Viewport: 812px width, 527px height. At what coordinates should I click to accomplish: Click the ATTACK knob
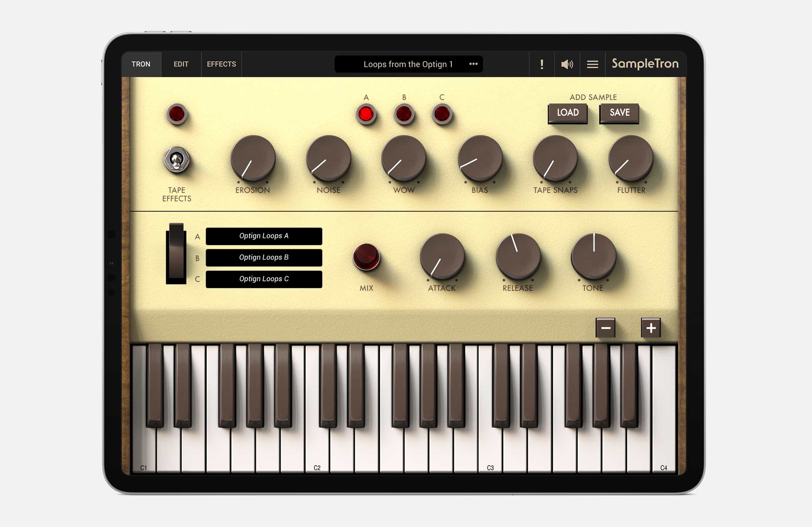tap(442, 256)
